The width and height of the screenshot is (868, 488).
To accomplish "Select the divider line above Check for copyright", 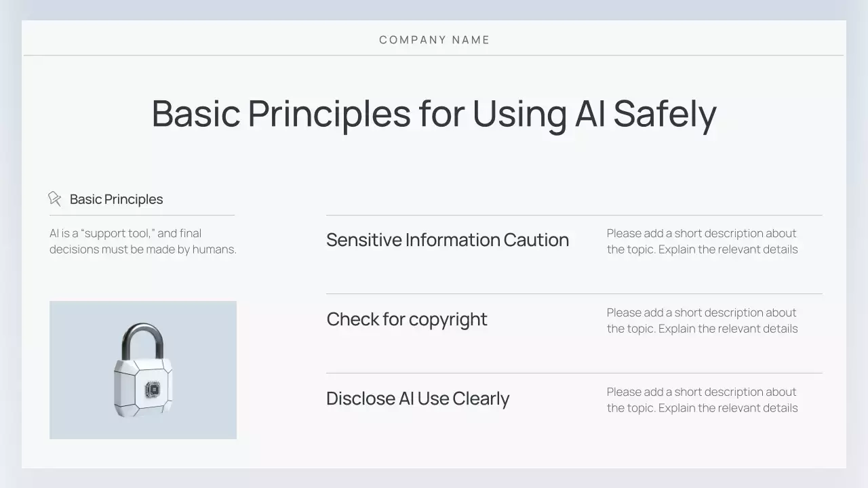I will click(x=574, y=293).
